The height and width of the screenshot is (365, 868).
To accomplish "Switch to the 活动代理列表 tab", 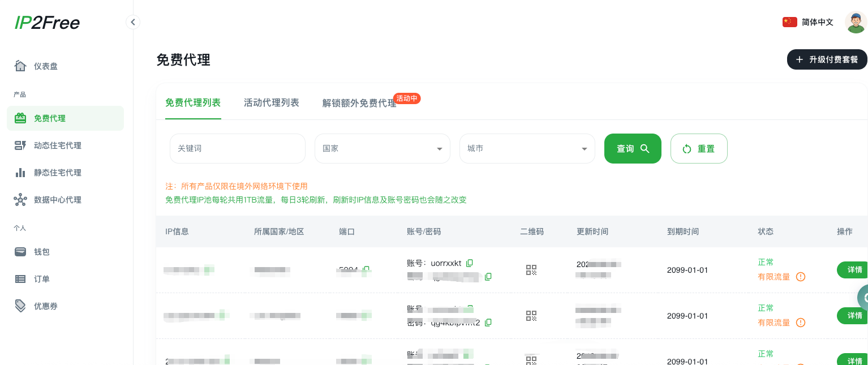I will pos(271,103).
